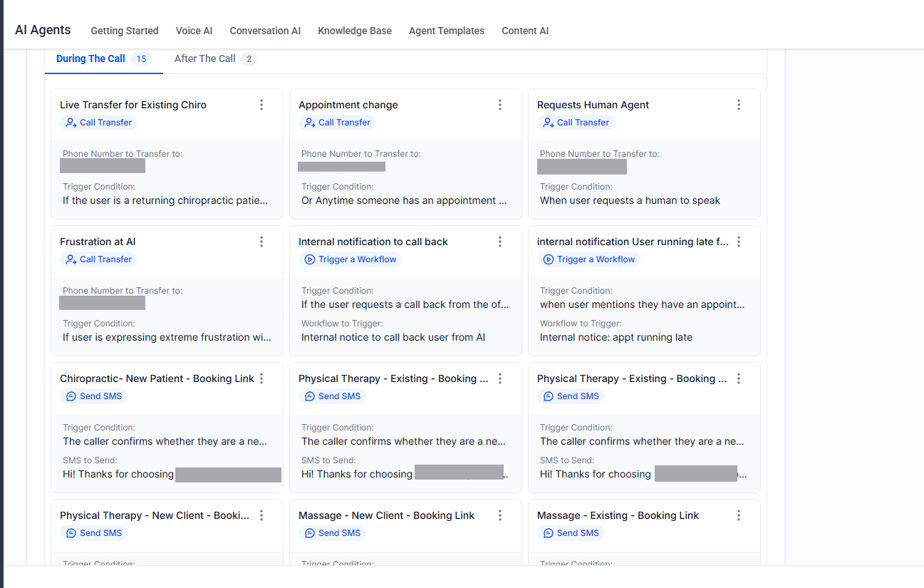Open Agent Templates in navigation
Screen dimensions: 924x588
(x=447, y=31)
